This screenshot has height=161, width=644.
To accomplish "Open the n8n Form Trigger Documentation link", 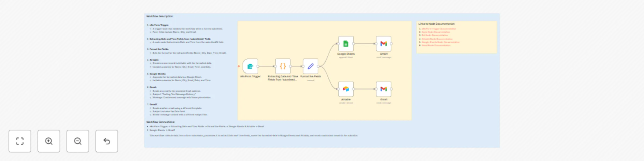I will pos(439,29).
